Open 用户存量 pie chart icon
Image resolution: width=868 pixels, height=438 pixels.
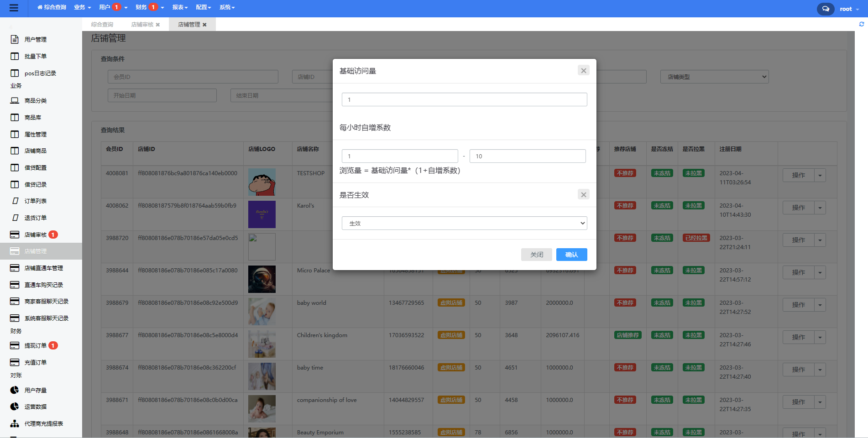point(15,390)
